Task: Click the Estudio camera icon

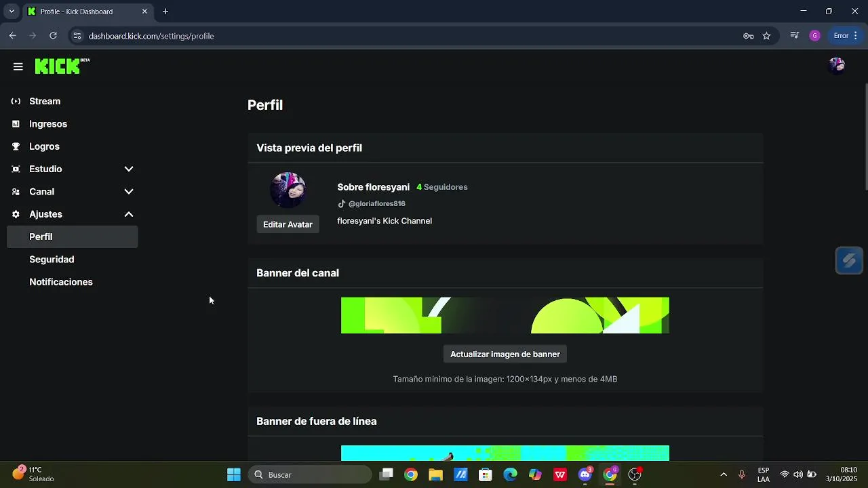Action: (16, 169)
